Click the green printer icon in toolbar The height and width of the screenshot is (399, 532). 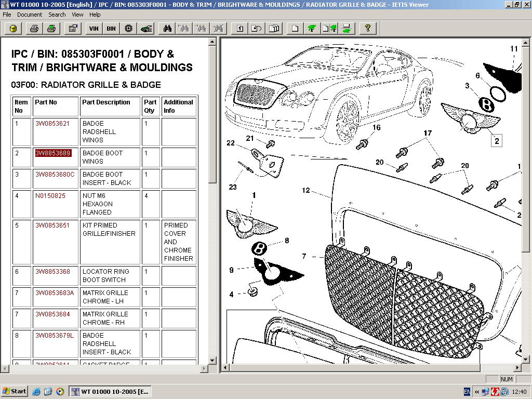(51, 29)
